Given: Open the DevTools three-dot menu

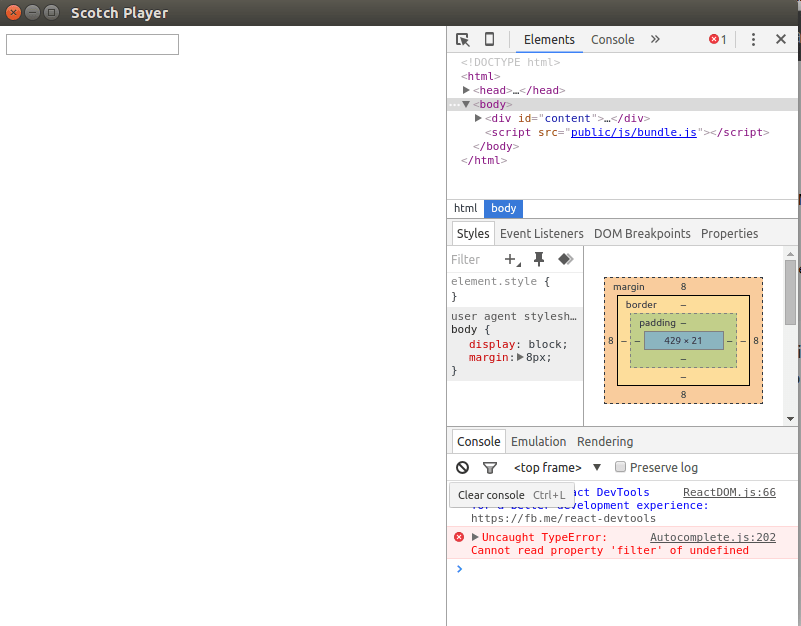Looking at the screenshot, I should tap(753, 39).
